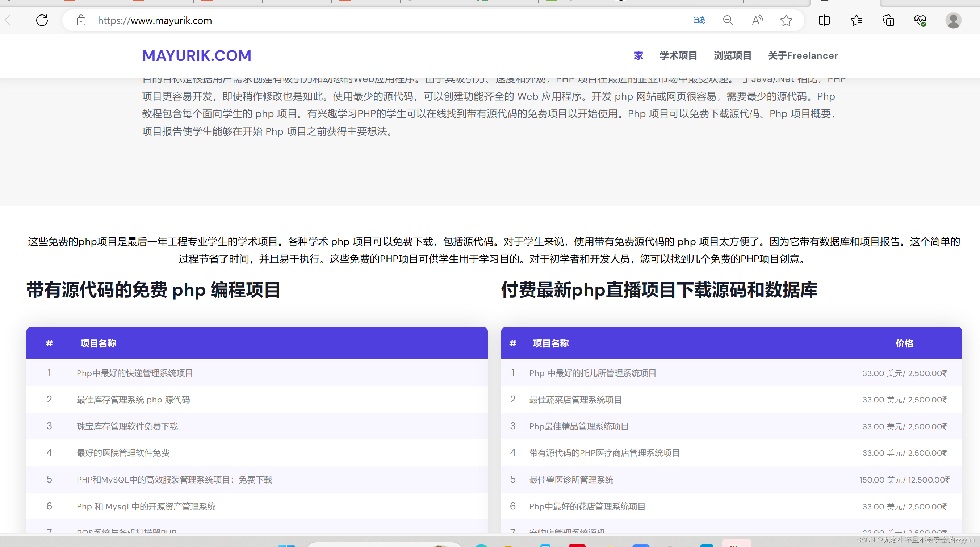Open the 学术项目 nav menu
Image resolution: width=980 pixels, height=547 pixels.
pyautogui.click(x=678, y=55)
